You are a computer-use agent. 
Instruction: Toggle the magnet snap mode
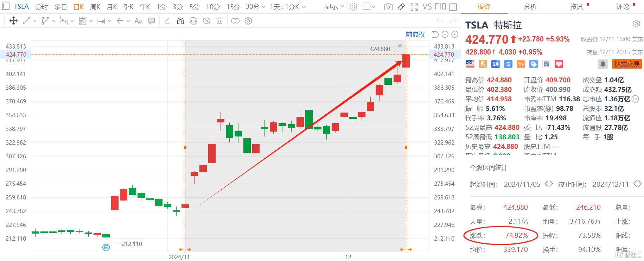click(180, 21)
